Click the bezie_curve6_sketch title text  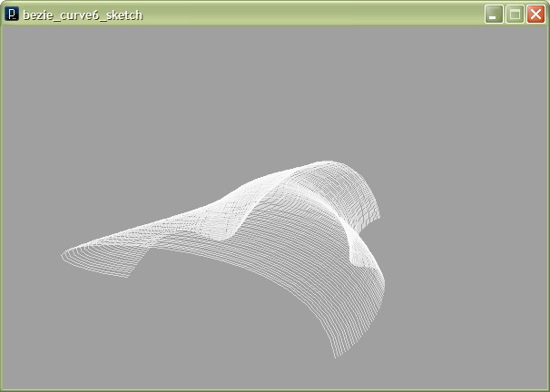pyautogui.click(x=83, y=15)
